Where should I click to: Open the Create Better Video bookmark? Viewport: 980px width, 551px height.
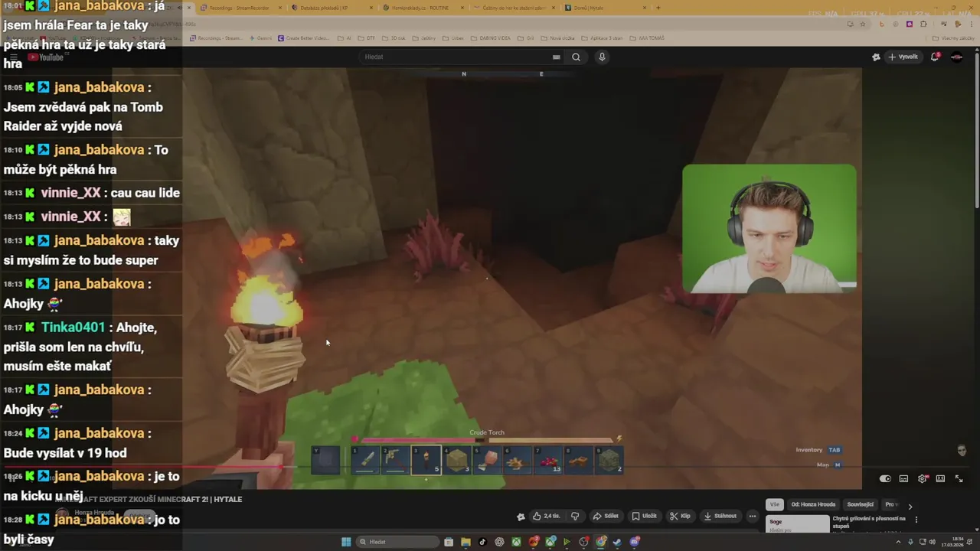click(303, 38)
